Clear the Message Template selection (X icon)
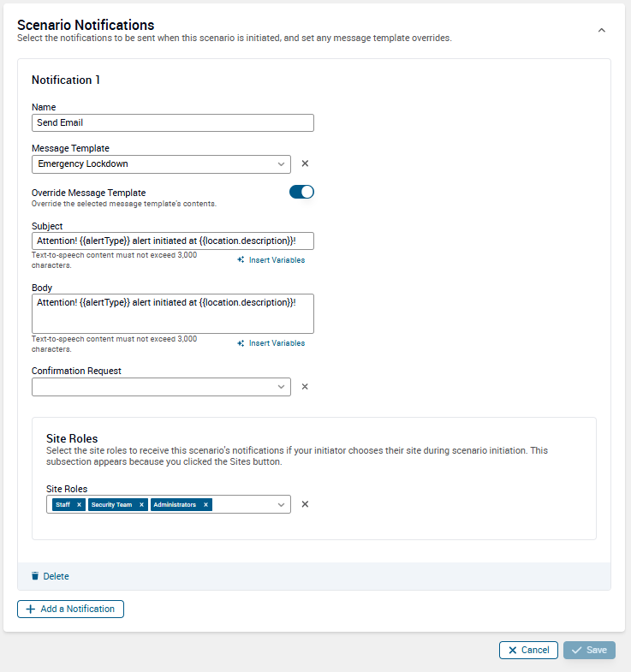 click(305, 164)
